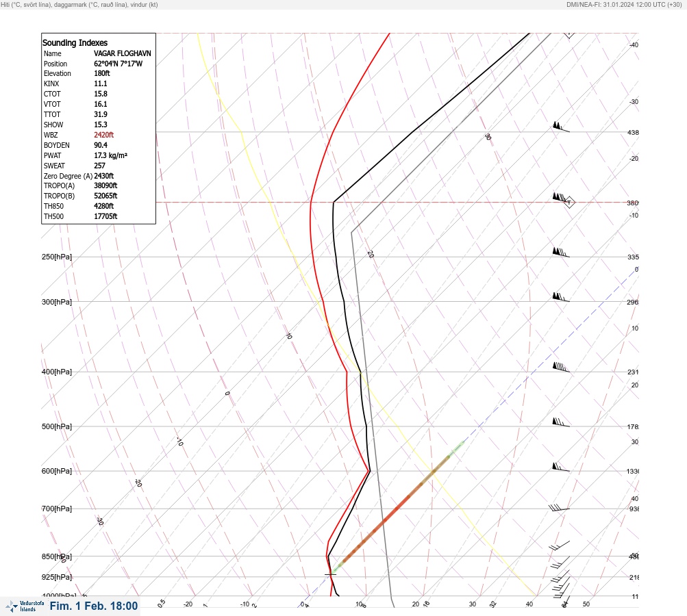The width and height of the screenshot is (687, 616).
Task: Click the red WBZ value 2420ft
Action: point(103,135)
